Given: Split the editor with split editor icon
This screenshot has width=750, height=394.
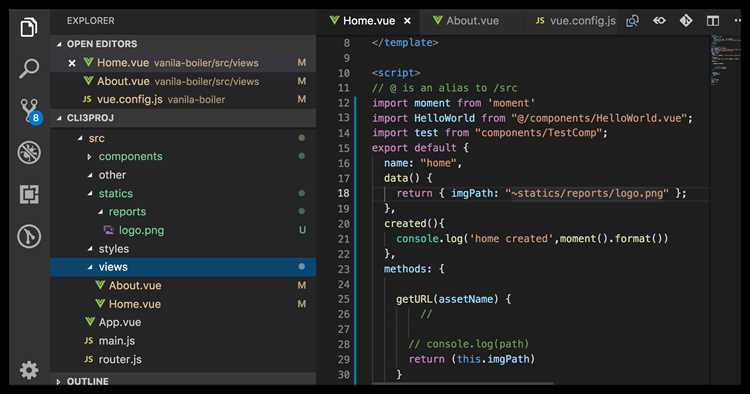Looking at the screenshot, I should click(x=713, y=21).
